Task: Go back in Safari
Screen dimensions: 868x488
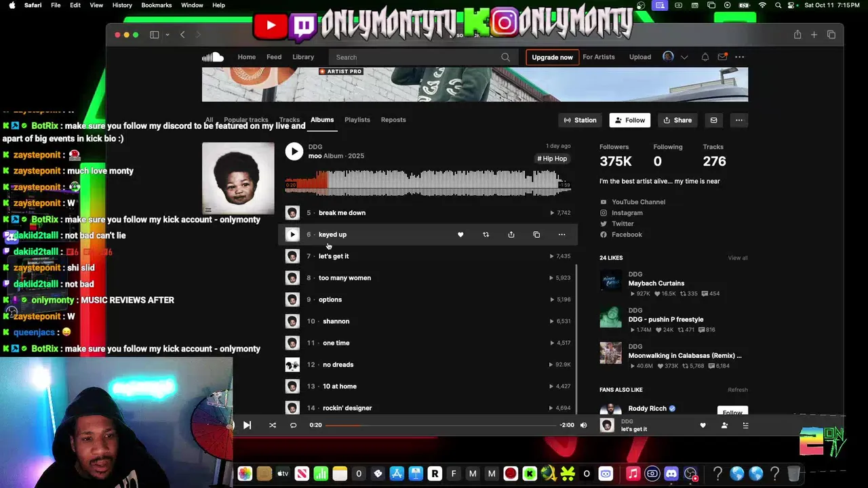Action: (x=182, y=35)
